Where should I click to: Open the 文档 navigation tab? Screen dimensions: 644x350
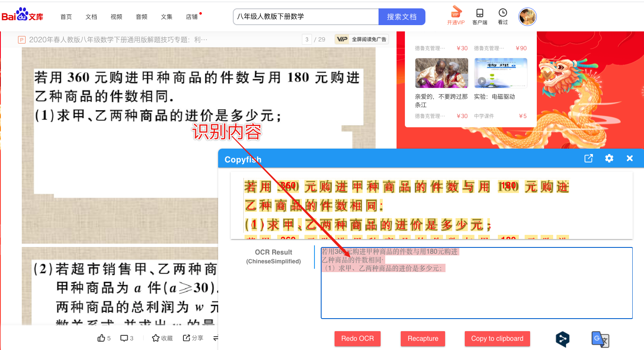tap(91, 17)
